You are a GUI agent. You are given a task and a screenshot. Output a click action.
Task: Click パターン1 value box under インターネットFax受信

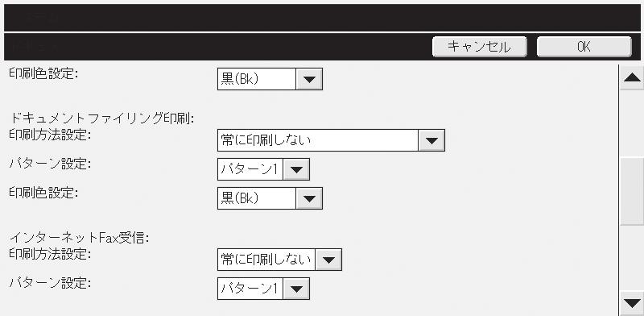(x=250, y=289)
